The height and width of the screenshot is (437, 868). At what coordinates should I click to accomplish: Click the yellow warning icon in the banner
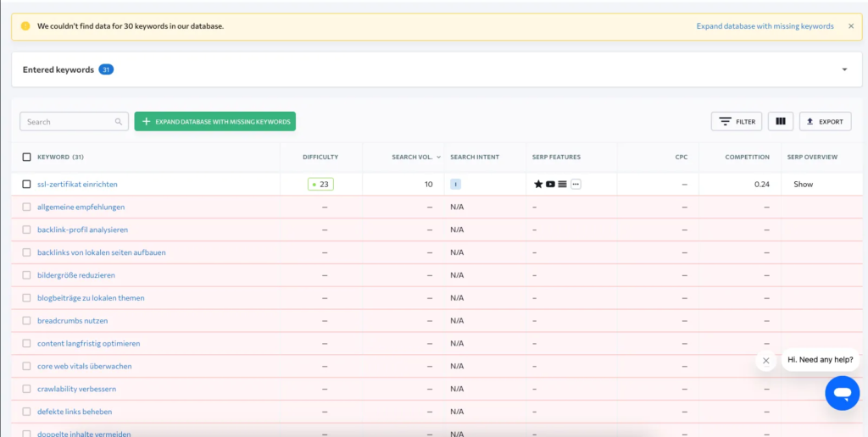click(x=25, y=26)
